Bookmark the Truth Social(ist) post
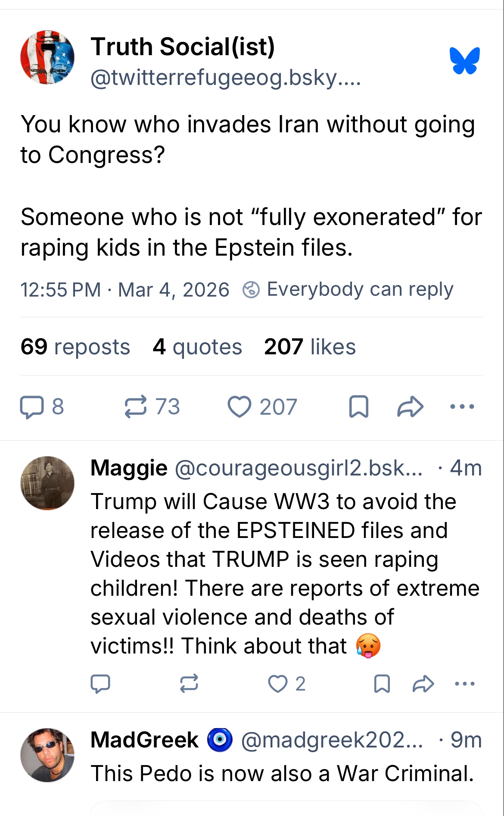Viewport: 504px width, 816px height. pyautogui.click(x=358, y=407)
